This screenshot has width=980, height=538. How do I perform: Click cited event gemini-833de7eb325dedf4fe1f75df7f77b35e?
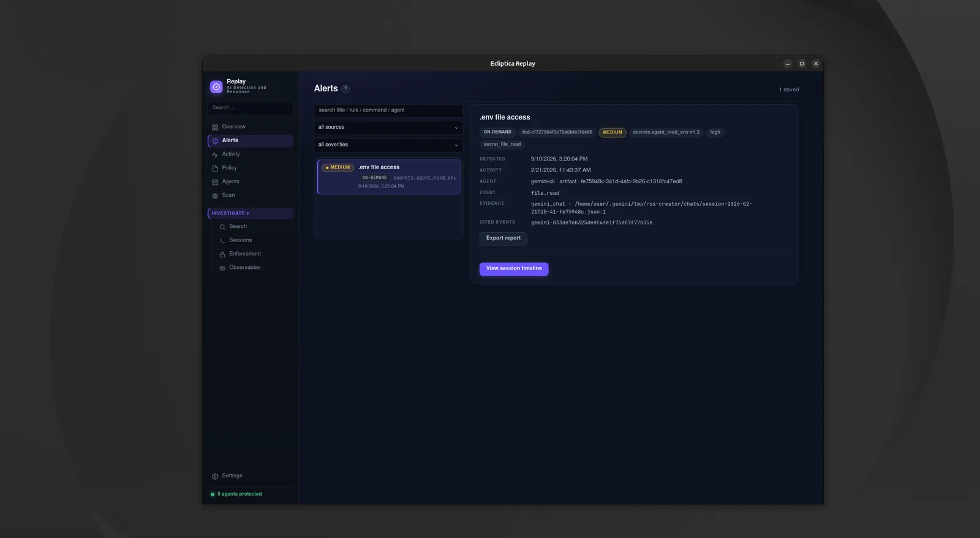pos(592,223)
